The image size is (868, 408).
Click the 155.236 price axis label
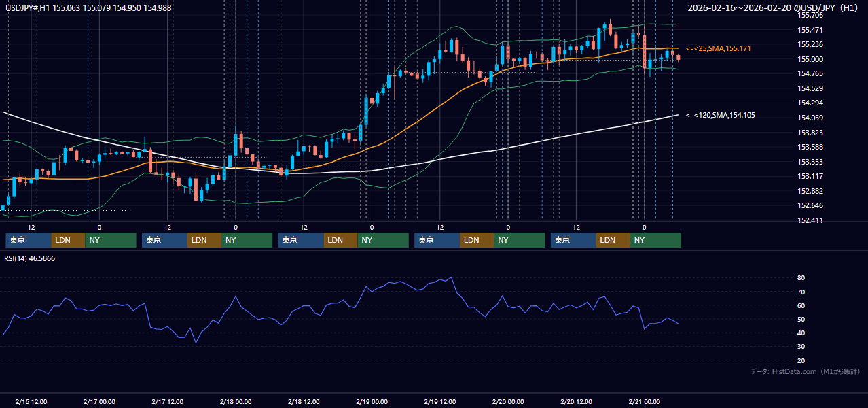tap(810, 44)
